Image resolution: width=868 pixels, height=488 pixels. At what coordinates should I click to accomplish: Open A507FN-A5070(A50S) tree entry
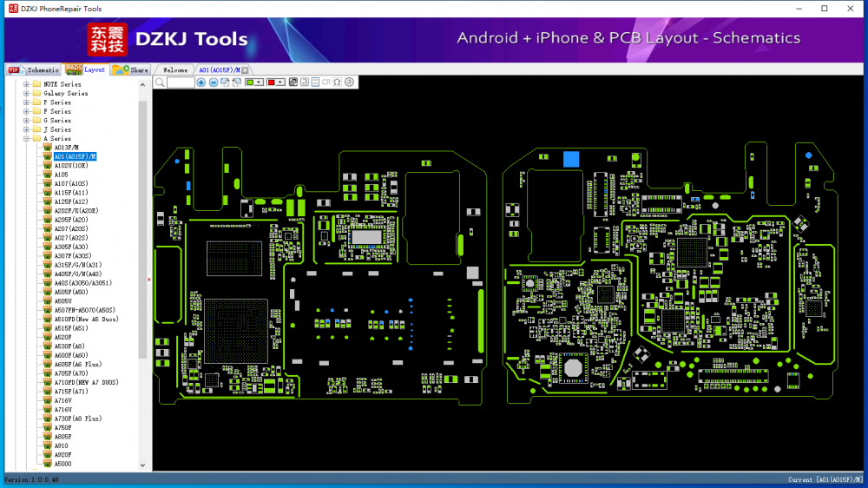84,310
